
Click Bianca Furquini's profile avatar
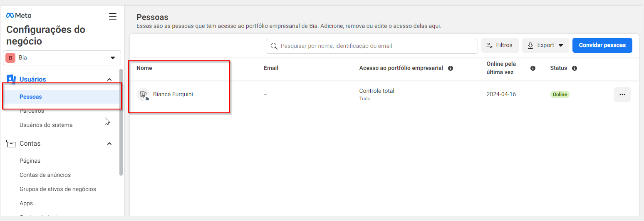tap(143, 94)
